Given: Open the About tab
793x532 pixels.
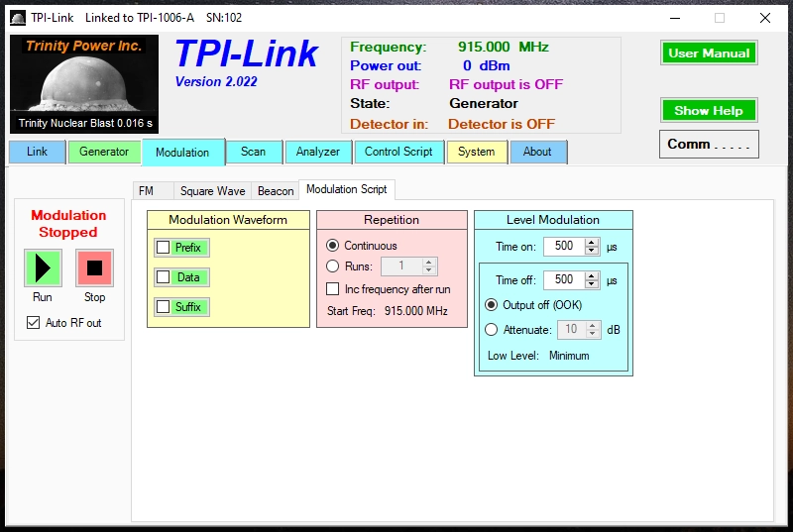Looking at the screenshot, I should [x=537, y=152].
